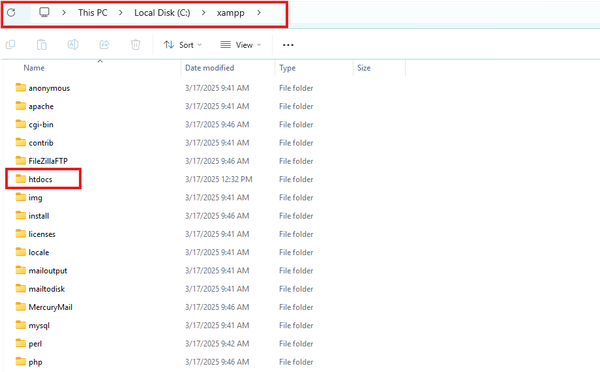Click the File folder type of licenses
This screenshot has height=372, width=600.
click(x=296, y=234)
